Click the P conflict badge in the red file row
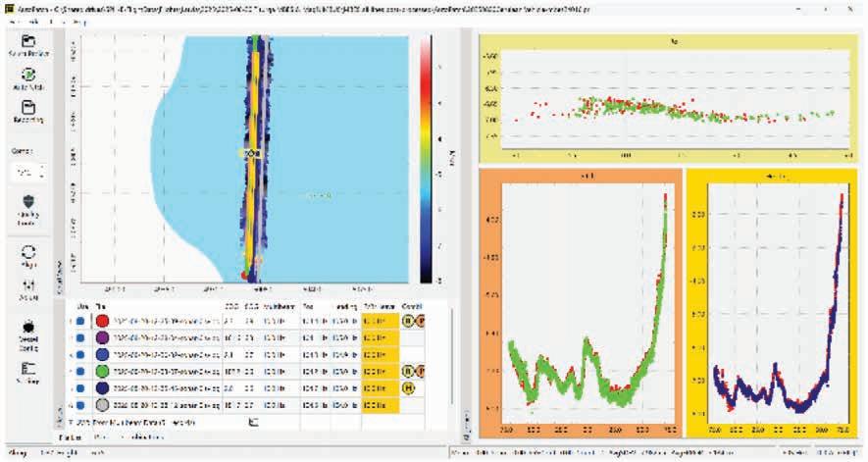The image size is (868, 462). point(420,321)
